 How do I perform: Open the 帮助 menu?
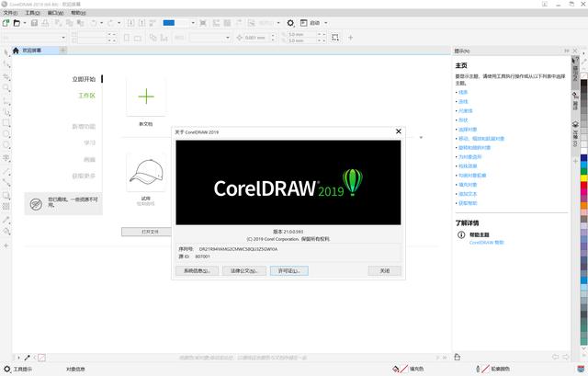click(78, 13)
